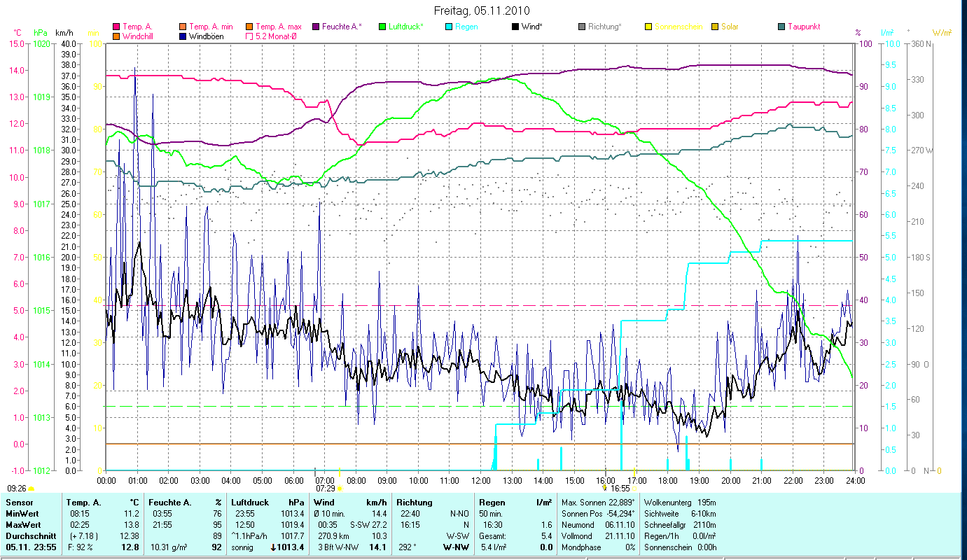Click the Temp. A. min legend label
967x560 pixels.
point(211,27)
